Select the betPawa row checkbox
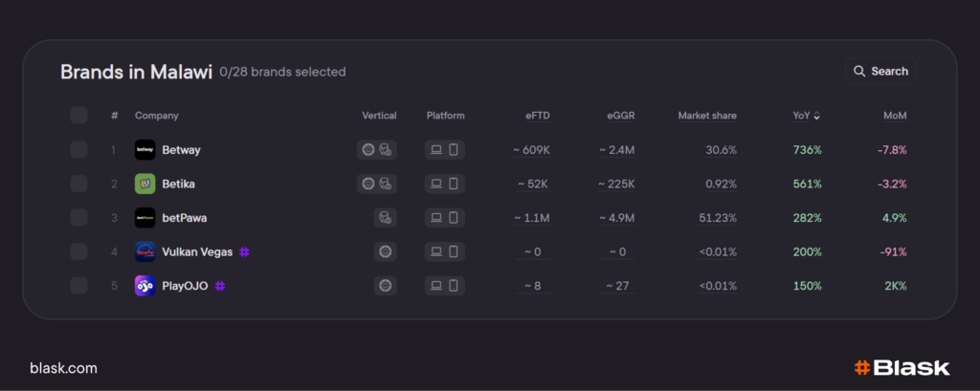980x391 pixels. (x=78, y=218)
